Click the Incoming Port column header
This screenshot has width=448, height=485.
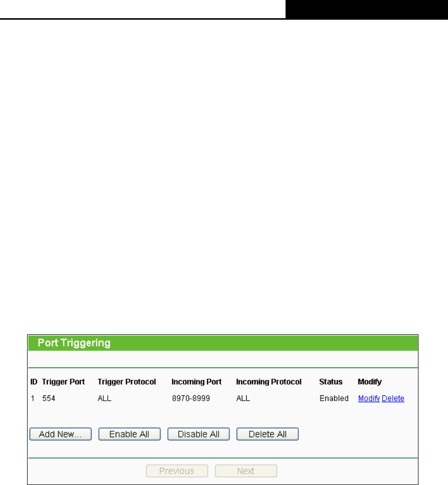tap(196, 382)
